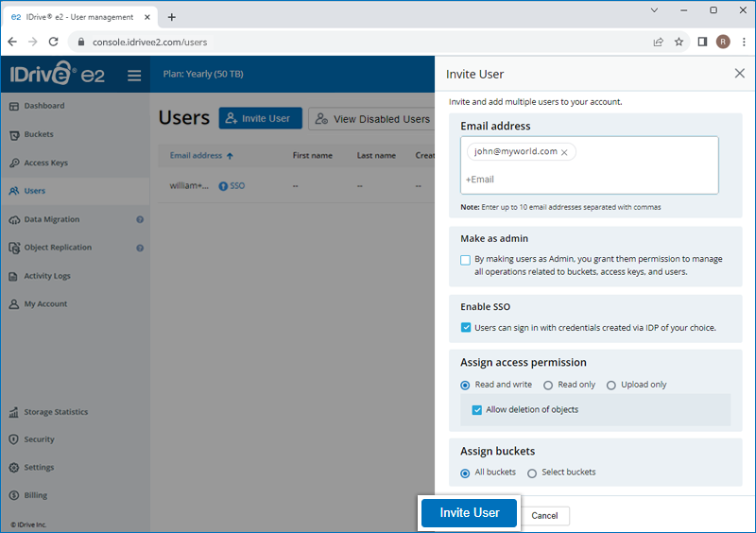Go to Activity Logs in sidebar

click(x=47, y=276)
